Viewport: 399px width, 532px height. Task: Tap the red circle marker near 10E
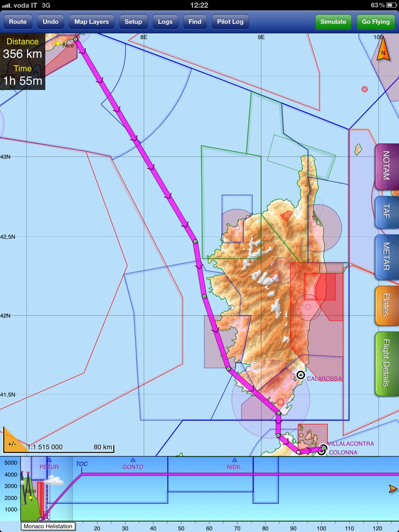click(x=365, y=89)
